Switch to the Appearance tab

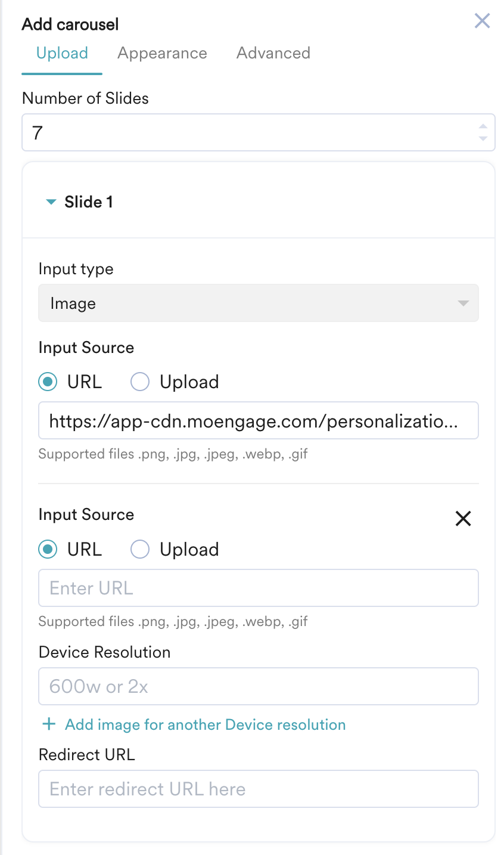pos(162,53)
